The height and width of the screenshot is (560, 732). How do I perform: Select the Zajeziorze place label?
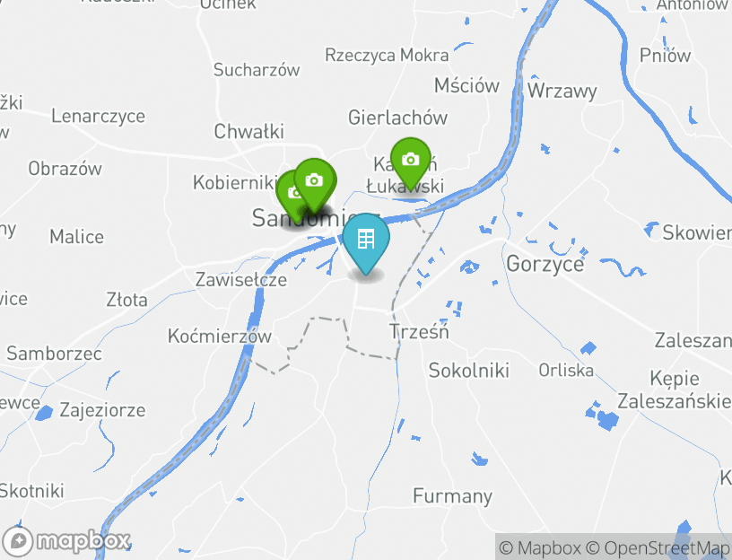tap(102, 410)
